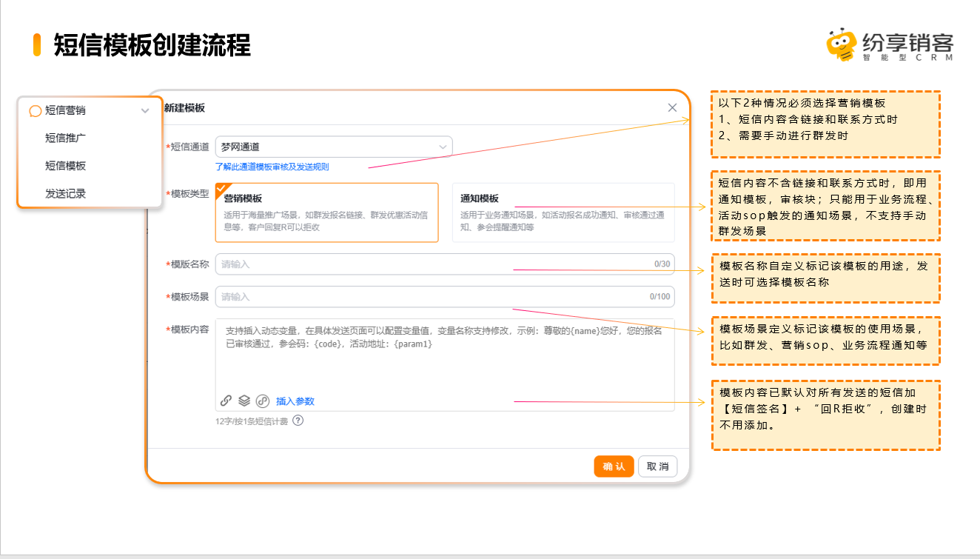Go to 发送记录 in sidebar menu

click(x=65, y=194)
